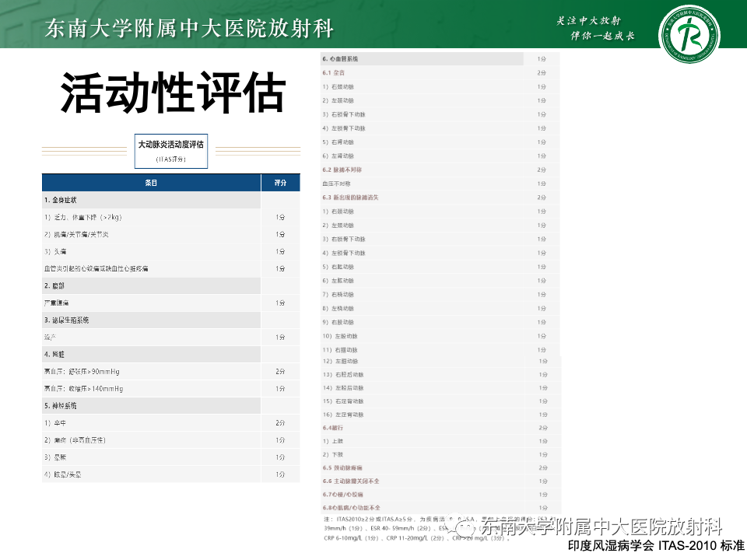This screenshot has height=560, width=747.
Task: Click the row 高血压: 舒张压>90mmHg
Action: 171,372
